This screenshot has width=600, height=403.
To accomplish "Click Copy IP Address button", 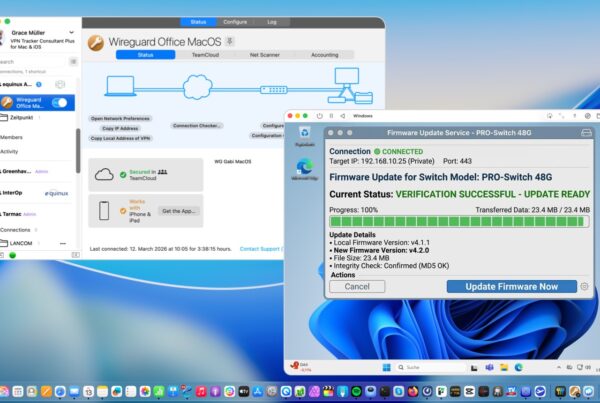I will point(120,128).
